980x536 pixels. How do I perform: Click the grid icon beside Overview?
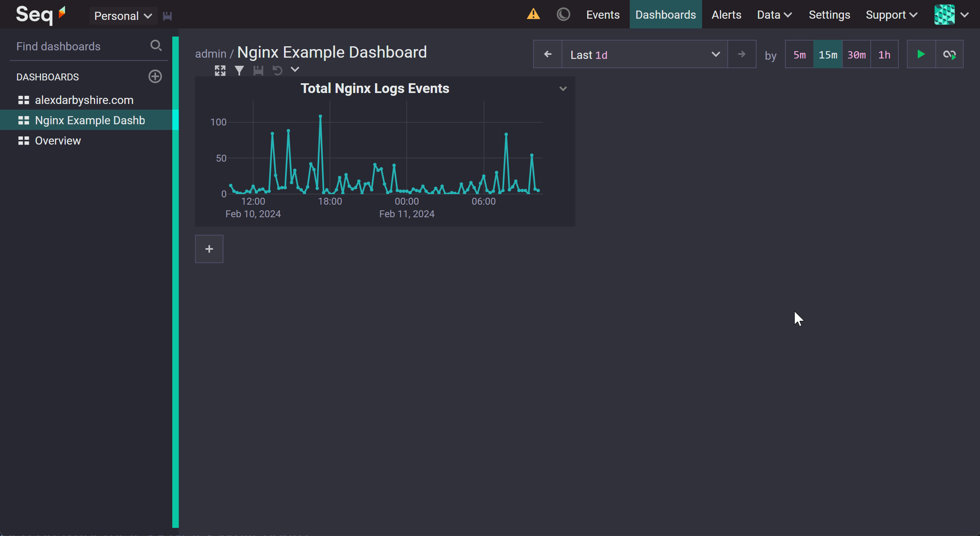pos(24,140)
